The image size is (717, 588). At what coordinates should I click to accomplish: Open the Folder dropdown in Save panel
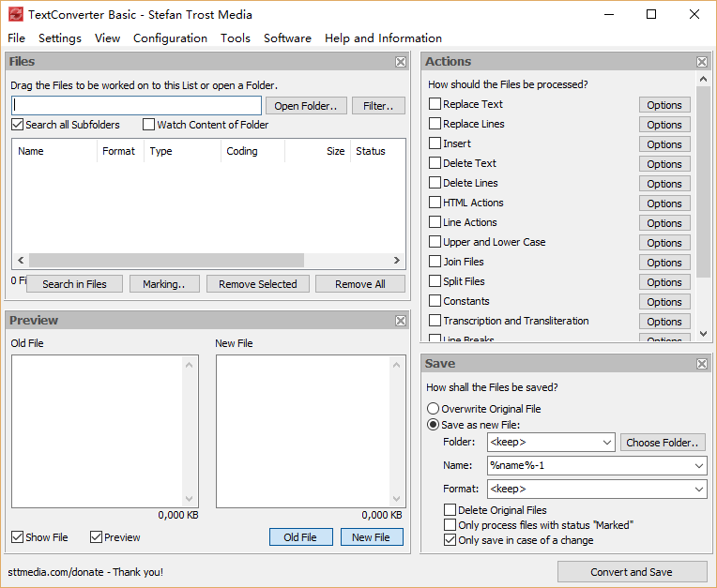click(607, 443)
